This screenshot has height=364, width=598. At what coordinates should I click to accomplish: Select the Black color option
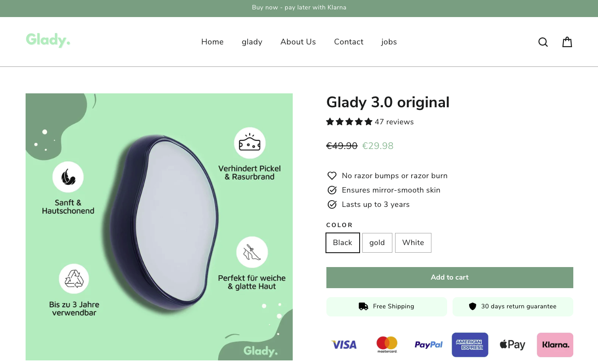[x=343, y=242]
